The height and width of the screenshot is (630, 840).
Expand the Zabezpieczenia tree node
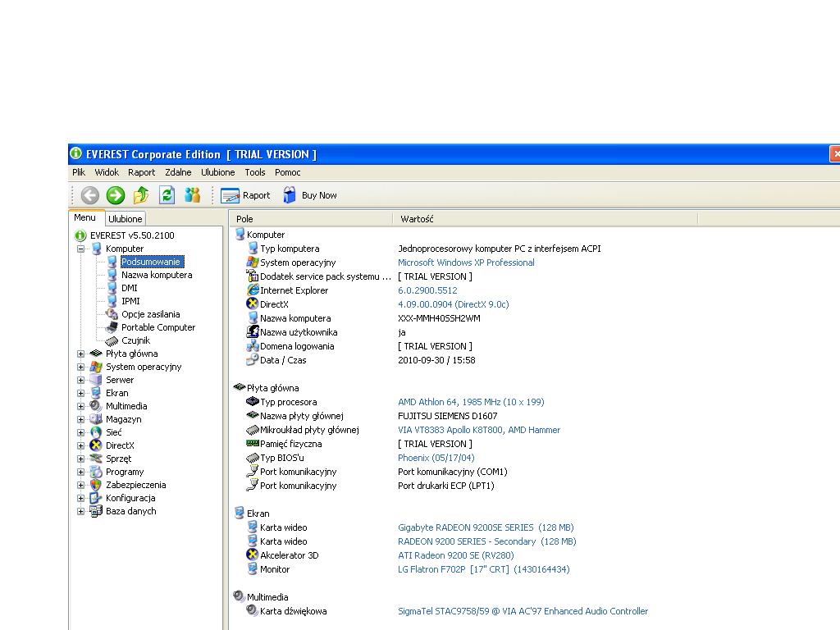pyautogui.click(x=80, y=486)
